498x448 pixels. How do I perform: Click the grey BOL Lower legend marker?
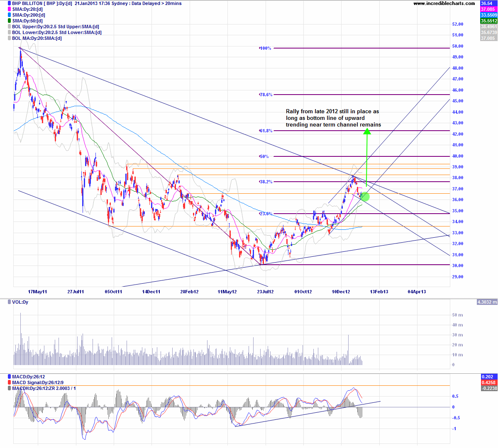[9, 32]
